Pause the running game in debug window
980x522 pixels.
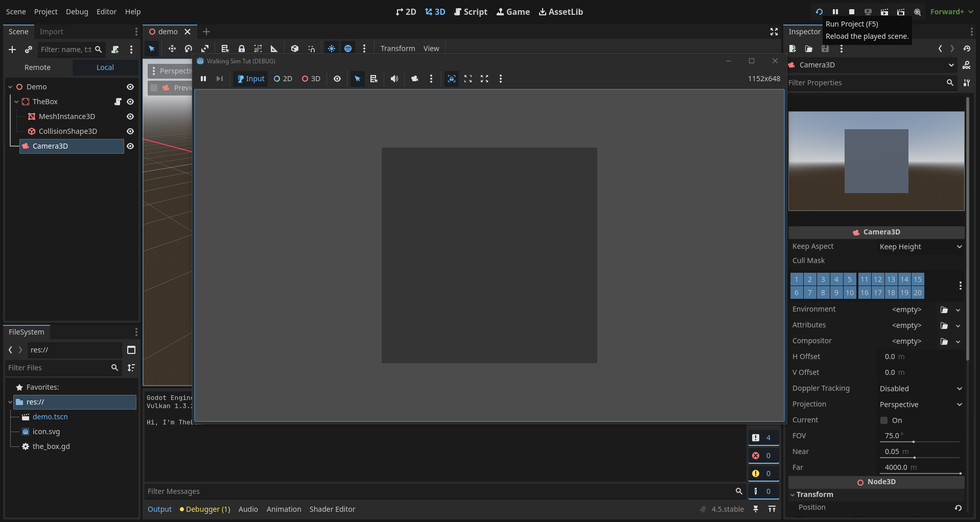click(203, 79)
